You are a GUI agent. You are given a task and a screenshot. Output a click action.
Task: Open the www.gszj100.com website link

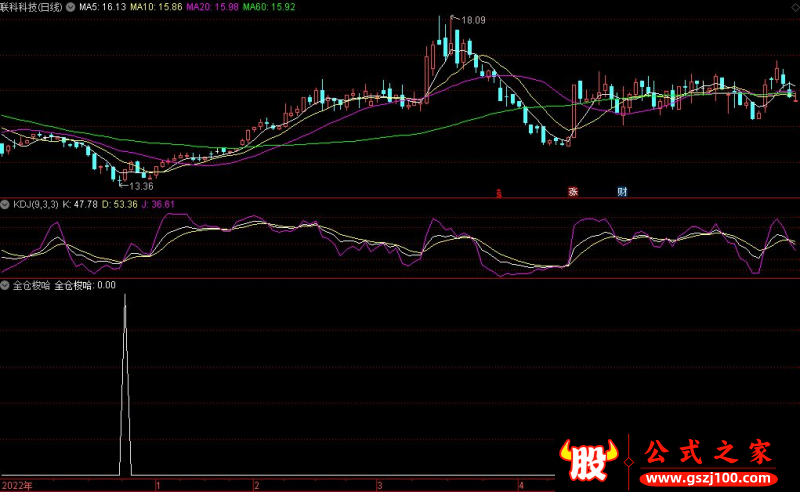[706, 473]
